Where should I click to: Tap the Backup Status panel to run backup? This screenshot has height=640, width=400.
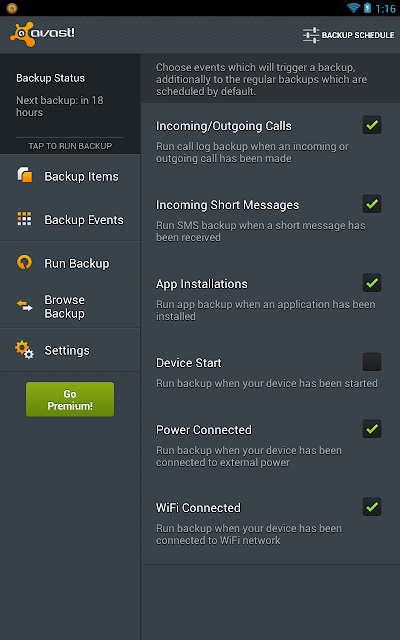click(70, 104)
